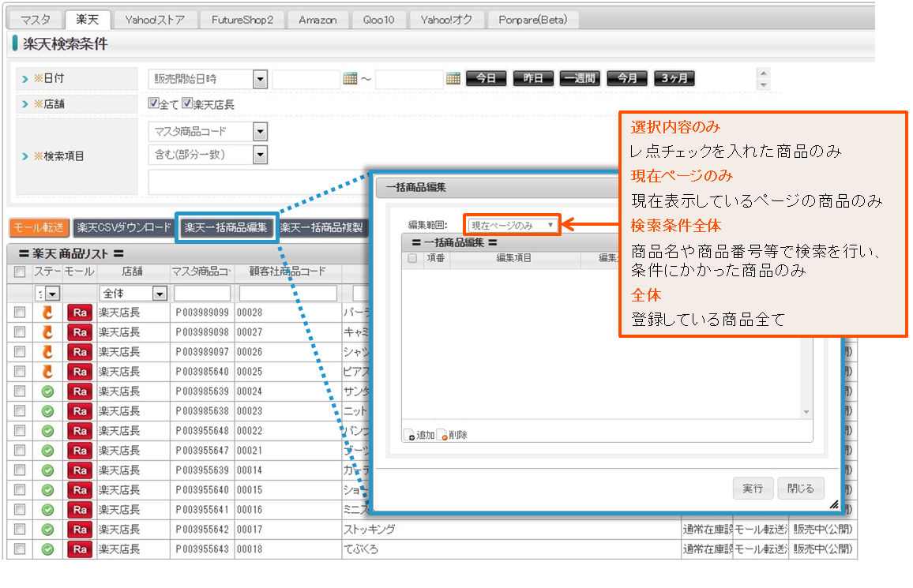Click the green check status icon in row 00021
This screenshot has width=913, height=588.
(47, 451)
